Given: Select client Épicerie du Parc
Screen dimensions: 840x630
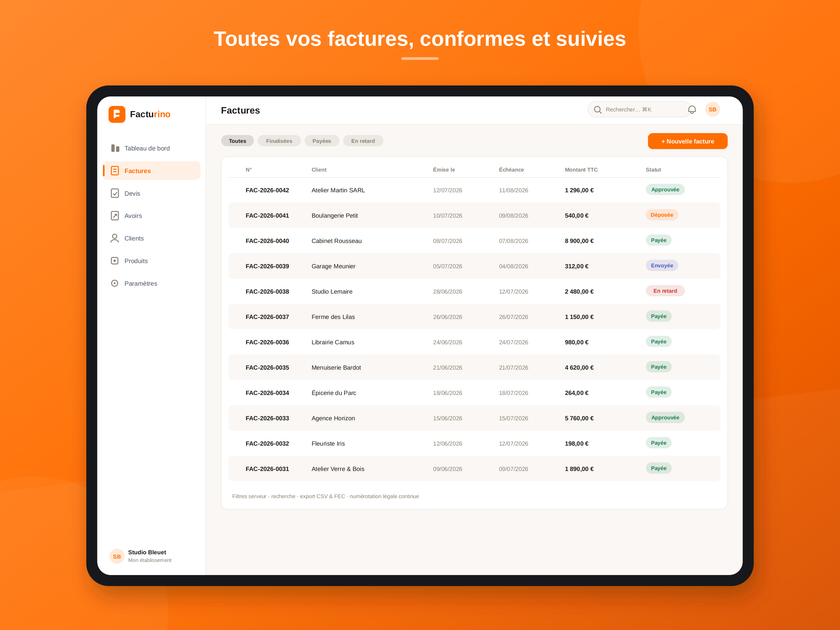Looking at the screenshot, I should (x=334, y=393).
